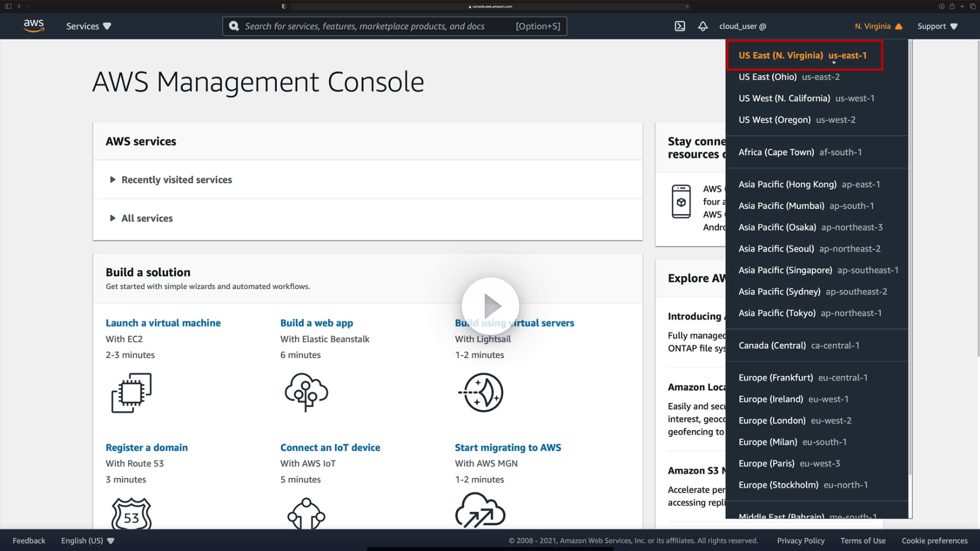
Task: Click the browser sidebar toggle icon
Action: coord(8,6)
